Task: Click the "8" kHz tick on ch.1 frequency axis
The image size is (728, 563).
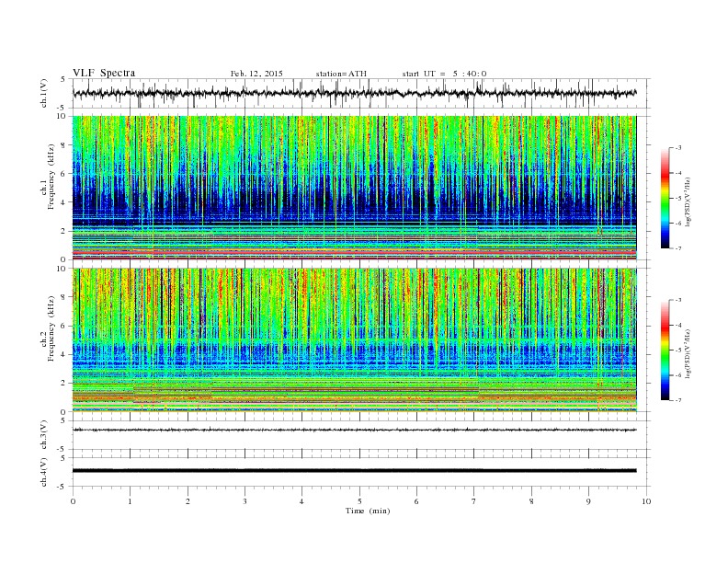Action: coord(63,145)
